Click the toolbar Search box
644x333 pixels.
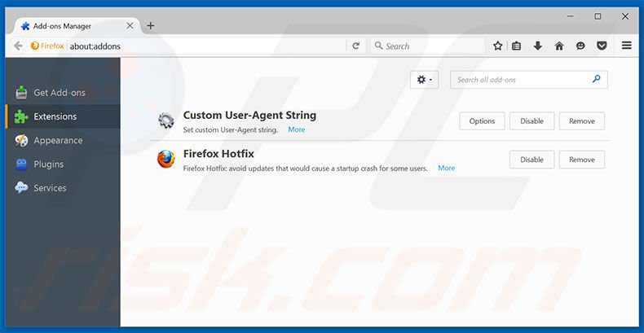pos(427,46)
